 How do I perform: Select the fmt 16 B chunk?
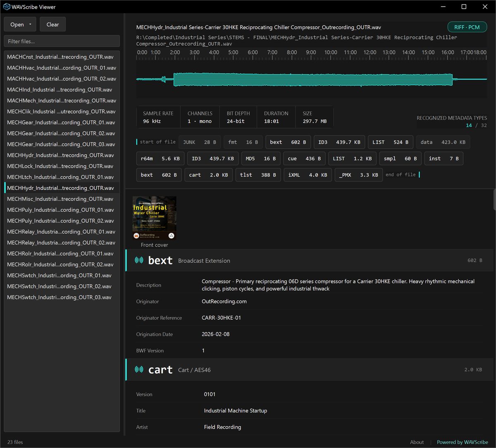click(x=243, y=142)
